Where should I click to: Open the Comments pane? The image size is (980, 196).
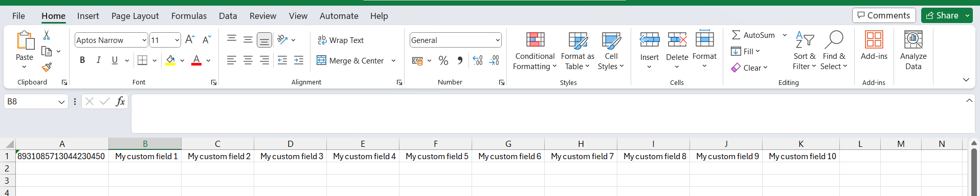(884, 15)
